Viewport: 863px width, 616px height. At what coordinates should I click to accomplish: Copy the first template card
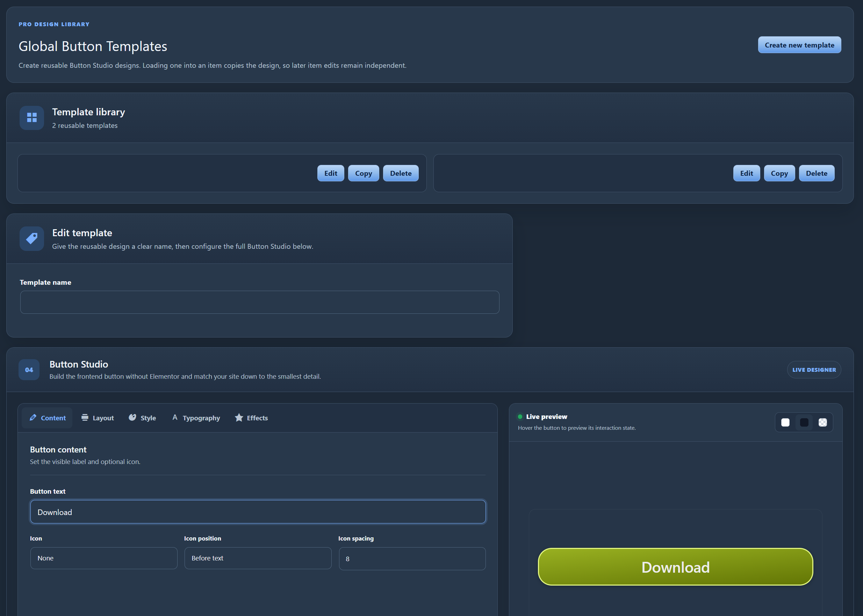point(364,173)
